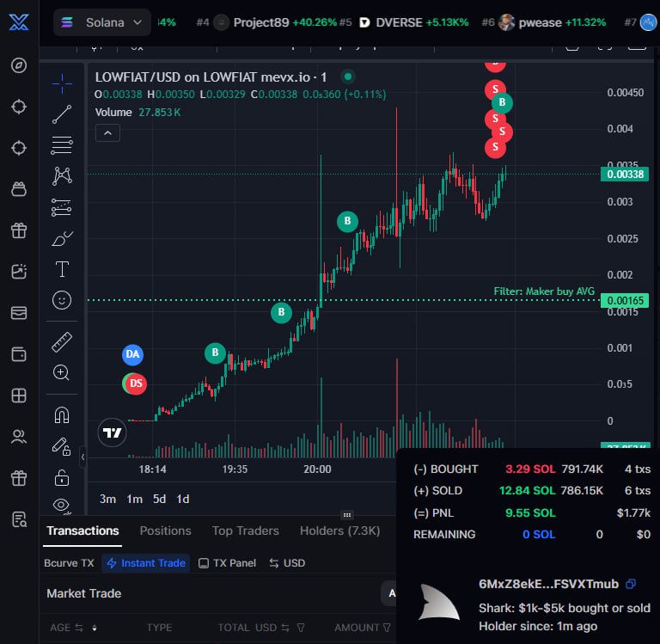The height and width of the screenshot is (644, 660).
Task: Copy the wallet address 6MxZ8ekE...FSVXTmub
Action: point(630,584)
